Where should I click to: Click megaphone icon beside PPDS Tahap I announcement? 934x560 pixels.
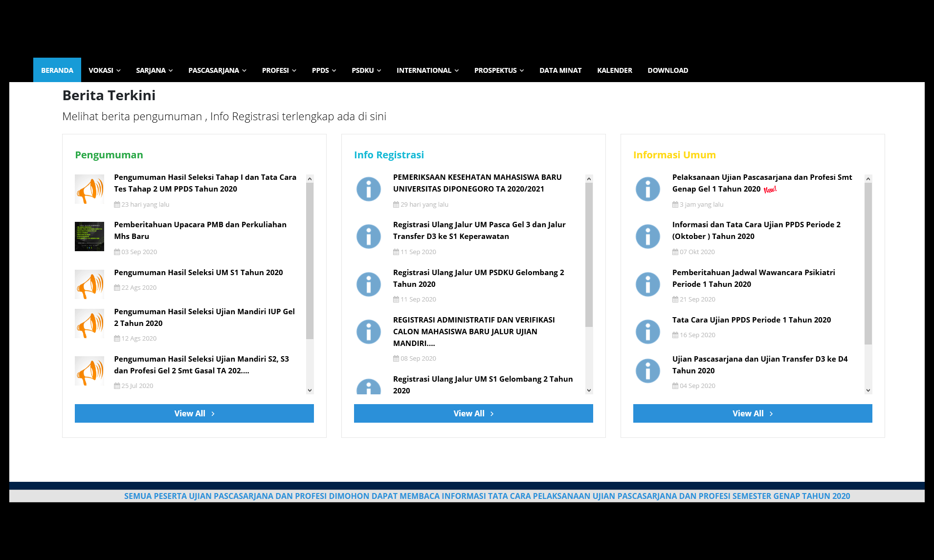(x=89, y=189)
